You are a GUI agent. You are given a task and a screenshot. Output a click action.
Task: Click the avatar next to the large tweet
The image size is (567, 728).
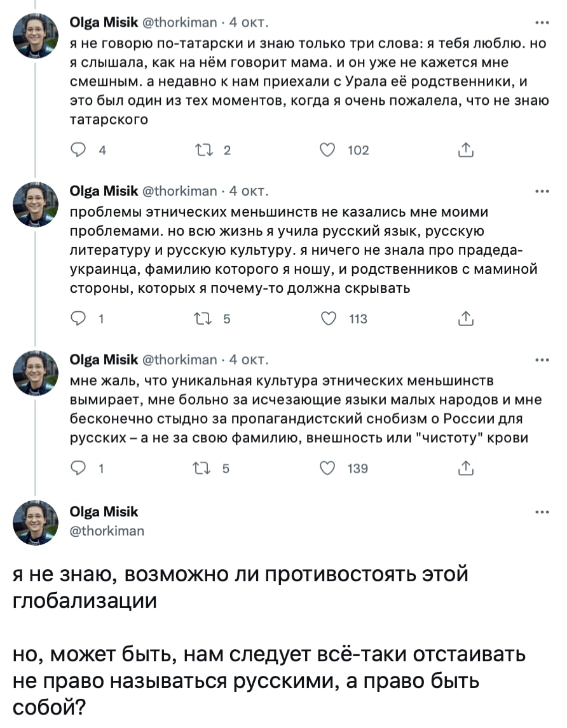pyautogui.click(x=36, y=522)
